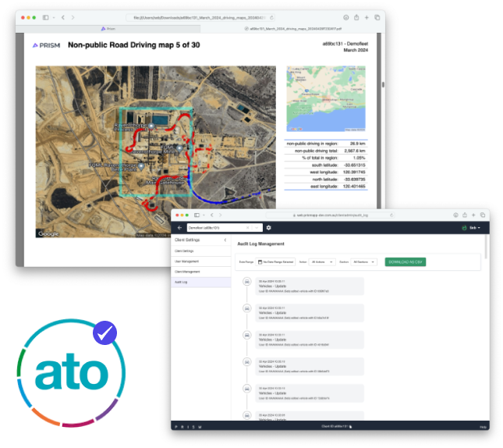Switch to the Prism tab
503x448 pixels.
(108, 29)
